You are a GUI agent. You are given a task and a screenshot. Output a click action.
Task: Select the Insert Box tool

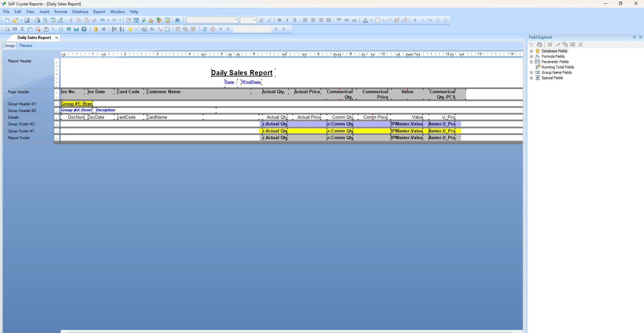pos(61,29)
